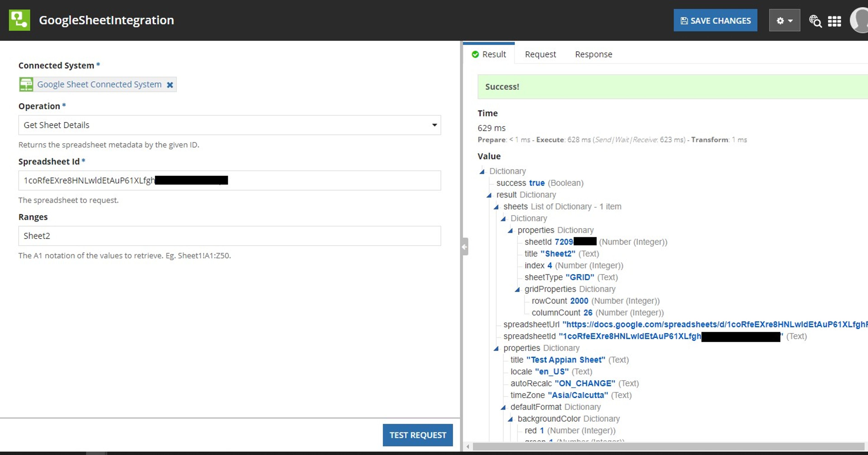This screenshot has width=868, height=455.
Task: Open Google Sheet Connected System link
Action: point(99,84)
